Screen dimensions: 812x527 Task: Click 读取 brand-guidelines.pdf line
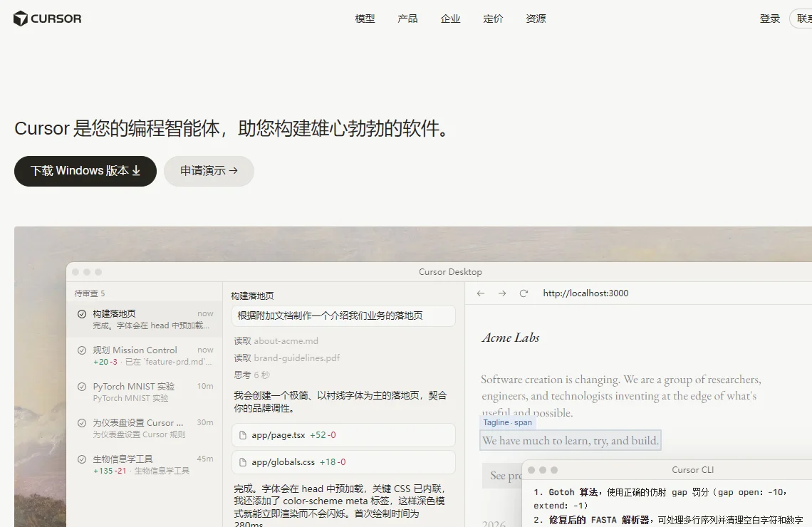click(x=287, y=358)
